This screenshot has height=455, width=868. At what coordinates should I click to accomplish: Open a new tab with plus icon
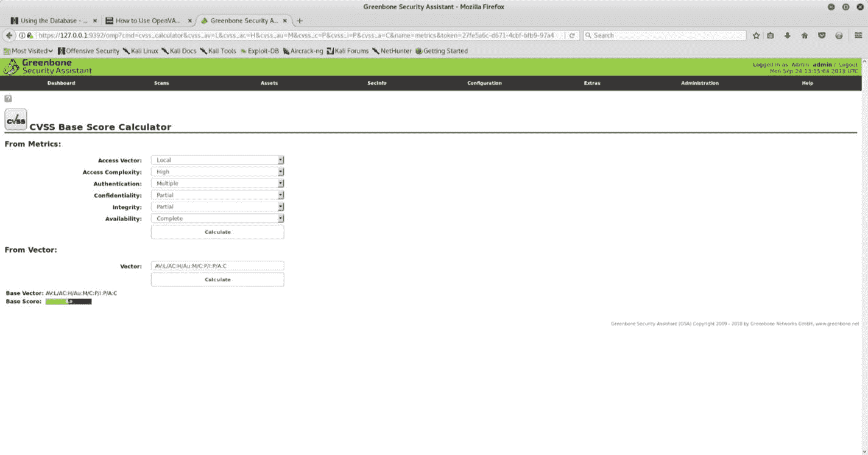(299, 21)
